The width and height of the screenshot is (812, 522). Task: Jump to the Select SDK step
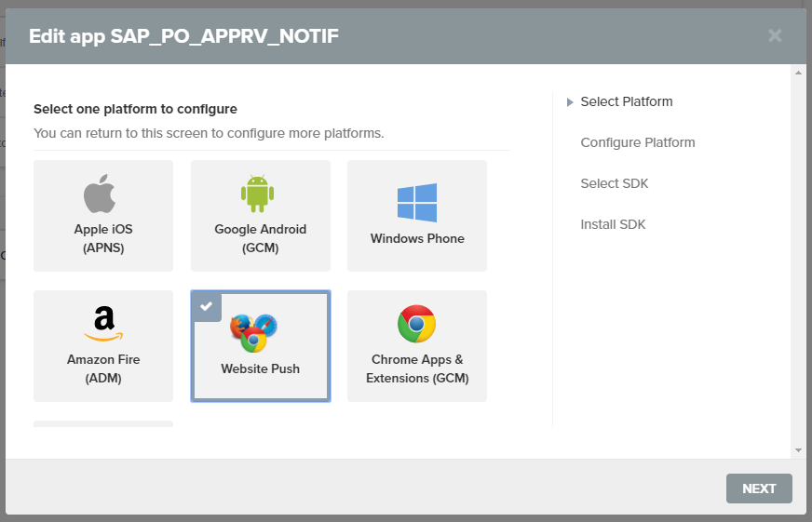click(615, 183)
